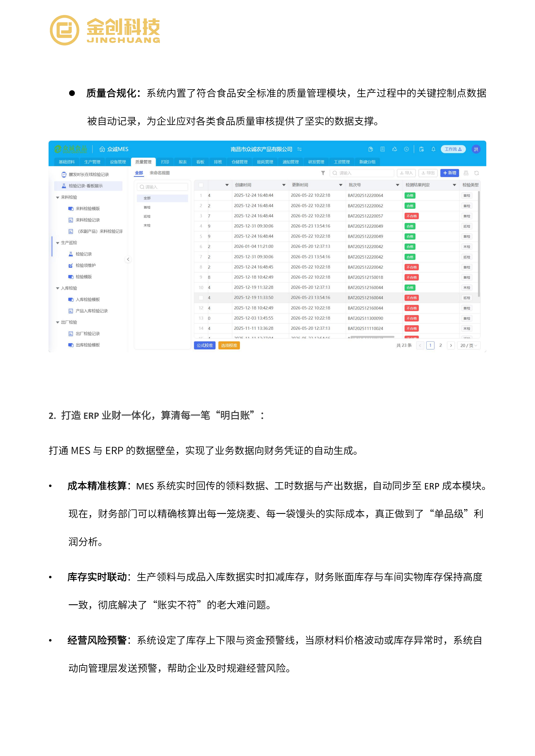Image resolution: width=535 pixels, height=756 pixels.
Task: Switch to the 生产管理 tab
Action: pos(92,162)
